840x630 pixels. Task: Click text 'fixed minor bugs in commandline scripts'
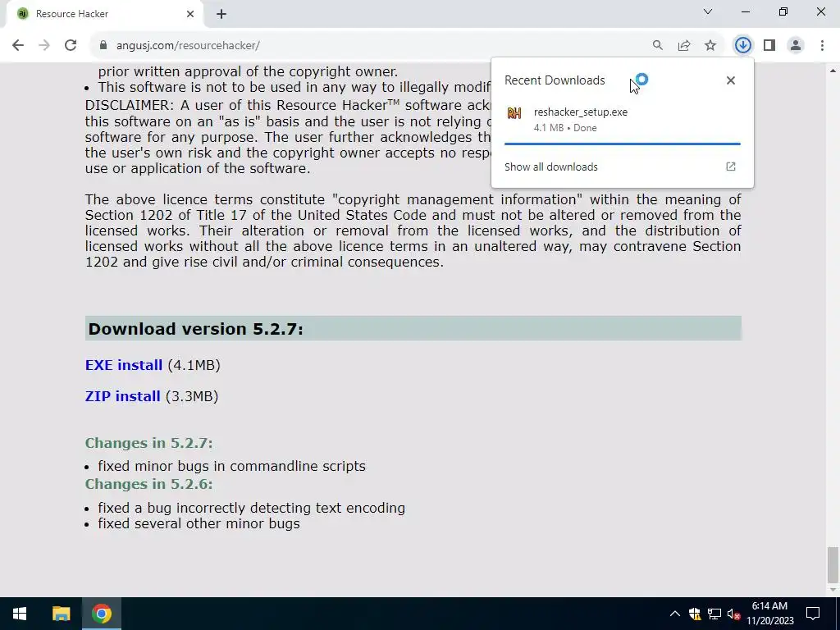(232, 466)
